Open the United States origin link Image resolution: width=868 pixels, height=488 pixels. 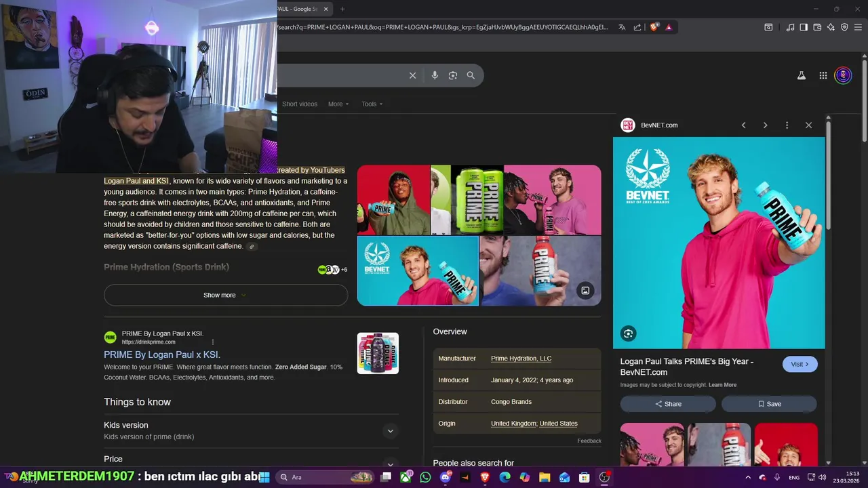(x=559, y=424)
